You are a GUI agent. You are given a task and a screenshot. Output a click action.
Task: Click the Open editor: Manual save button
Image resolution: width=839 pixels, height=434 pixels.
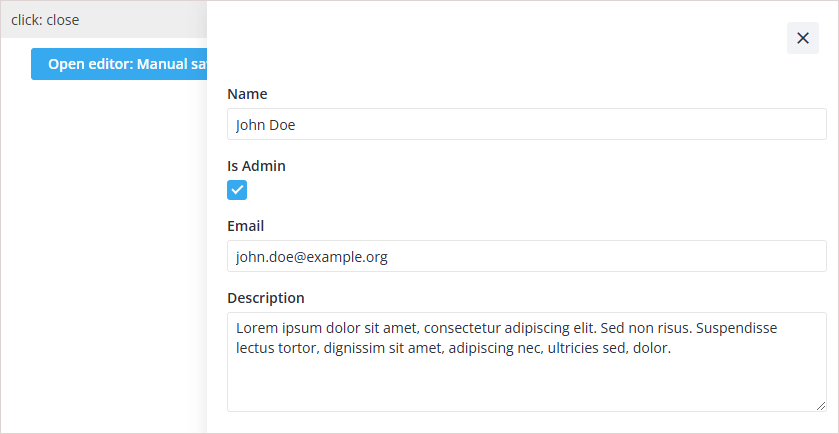pyautogui.click(x=120, y=64)
